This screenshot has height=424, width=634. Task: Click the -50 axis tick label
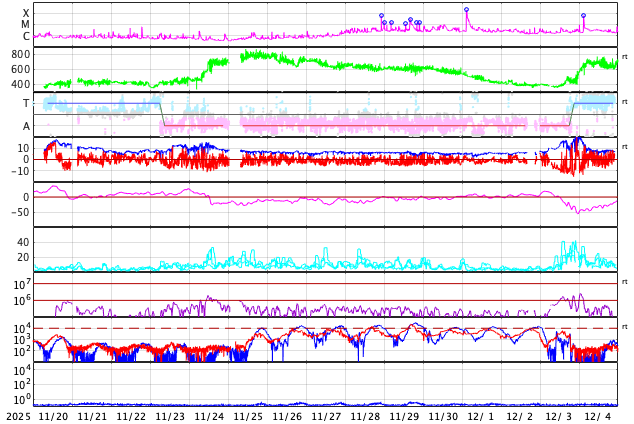(x=21, y=212)
